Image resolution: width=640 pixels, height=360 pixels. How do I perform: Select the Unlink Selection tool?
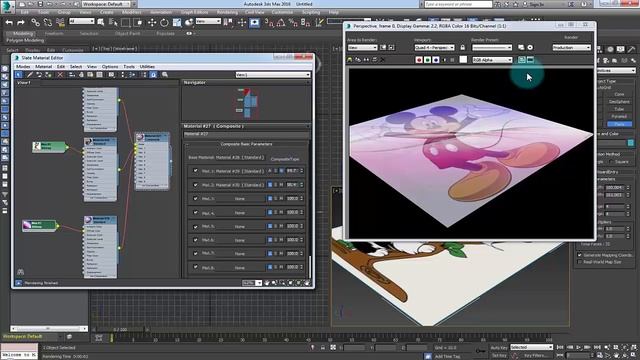(48, 23)
